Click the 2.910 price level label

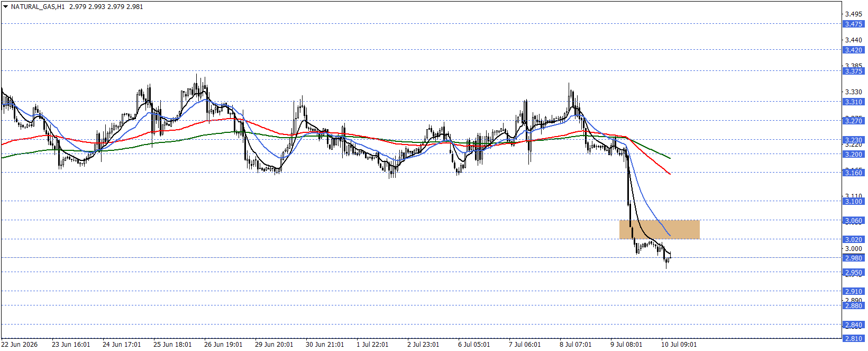(853, 291)
